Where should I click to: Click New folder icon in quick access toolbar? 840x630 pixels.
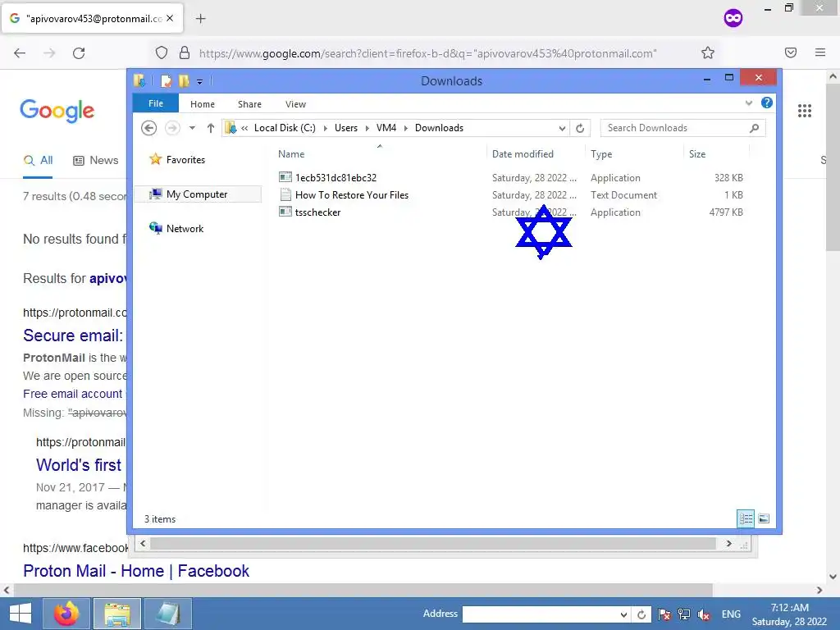184,81
